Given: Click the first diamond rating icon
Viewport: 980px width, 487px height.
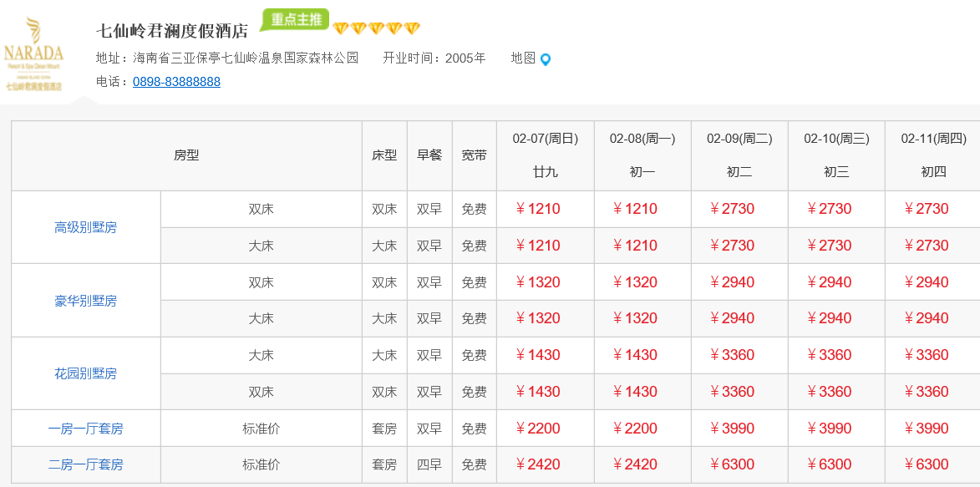Looking at the screenshot, I should (341, 29).
